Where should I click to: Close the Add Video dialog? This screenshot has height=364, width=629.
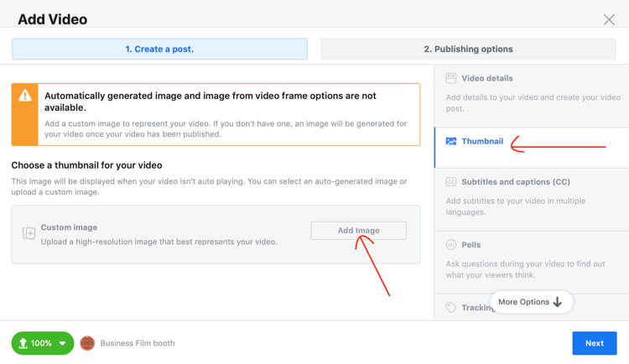point(609,19)
